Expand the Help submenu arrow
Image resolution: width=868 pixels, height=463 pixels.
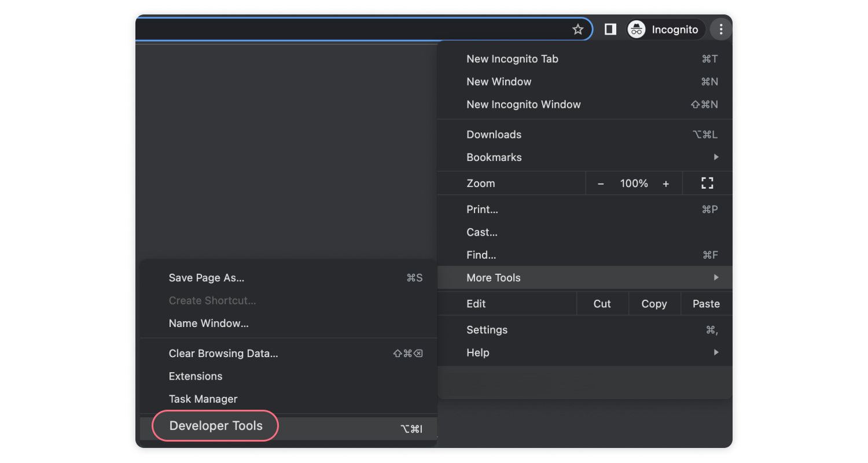[x=716, y=352]
